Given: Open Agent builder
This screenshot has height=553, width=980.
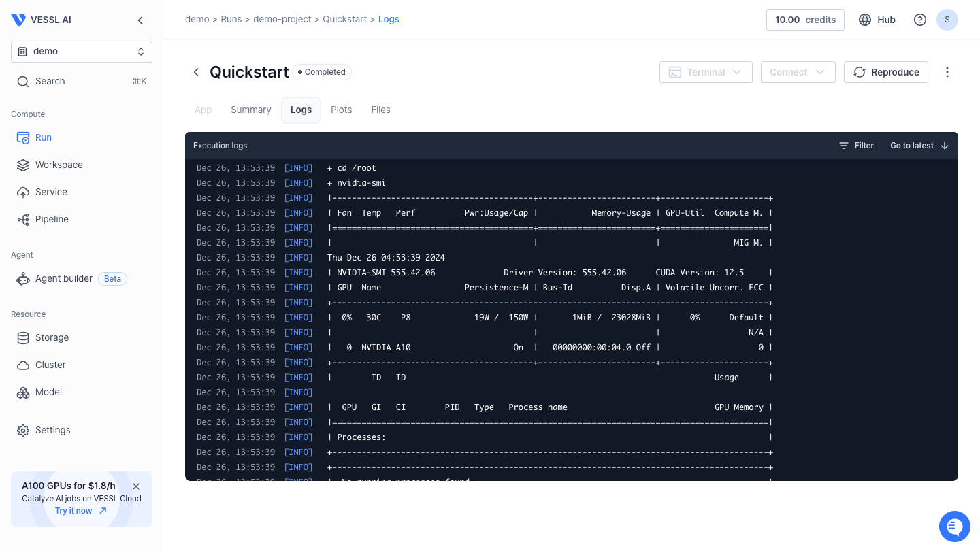Looking at the screenshot, I should tap(64, 278).
